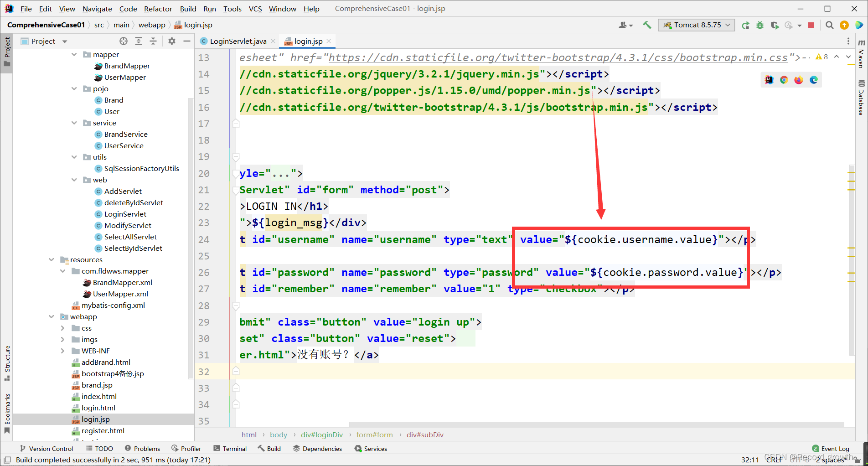Collapse the resources folder
The image size is (868, 466).
(52, 259)
